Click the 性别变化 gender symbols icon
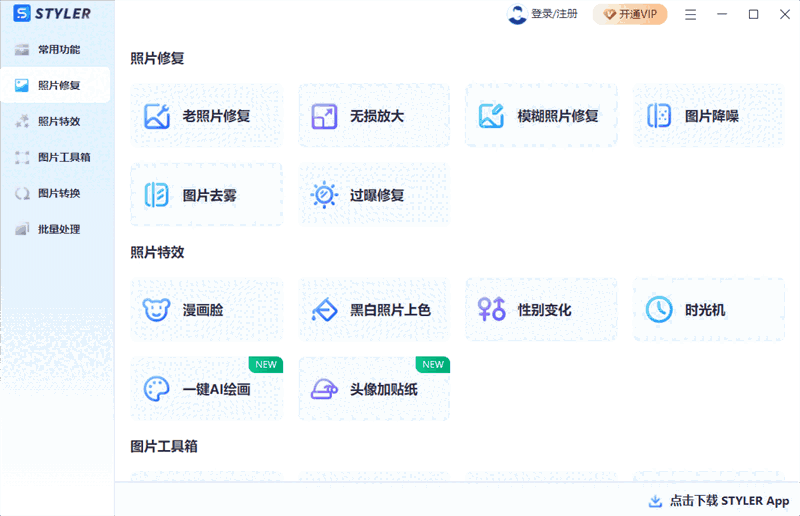Screen dimensions: 800x516 tap(491, 309)
